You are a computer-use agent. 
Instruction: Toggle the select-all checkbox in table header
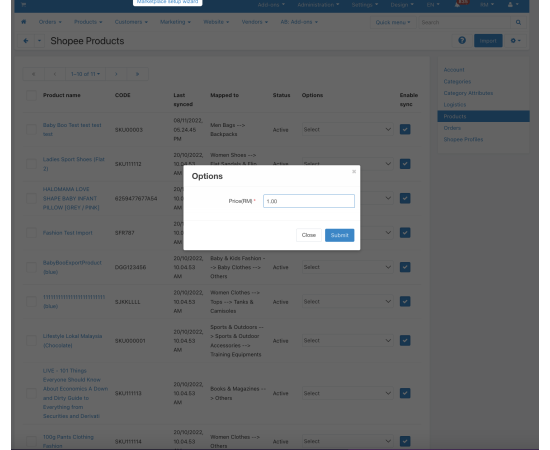[x=32, y=95]
